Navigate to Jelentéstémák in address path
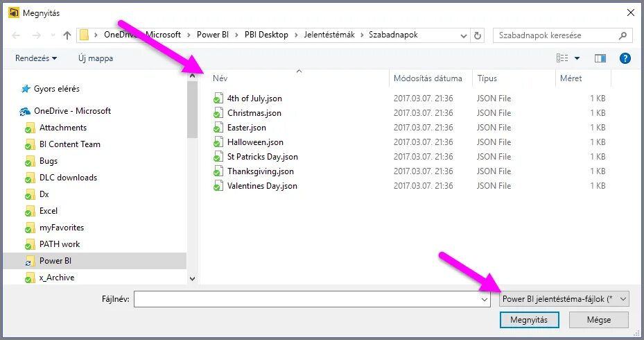This screenshot has height=340, width=644. (329, 35)
